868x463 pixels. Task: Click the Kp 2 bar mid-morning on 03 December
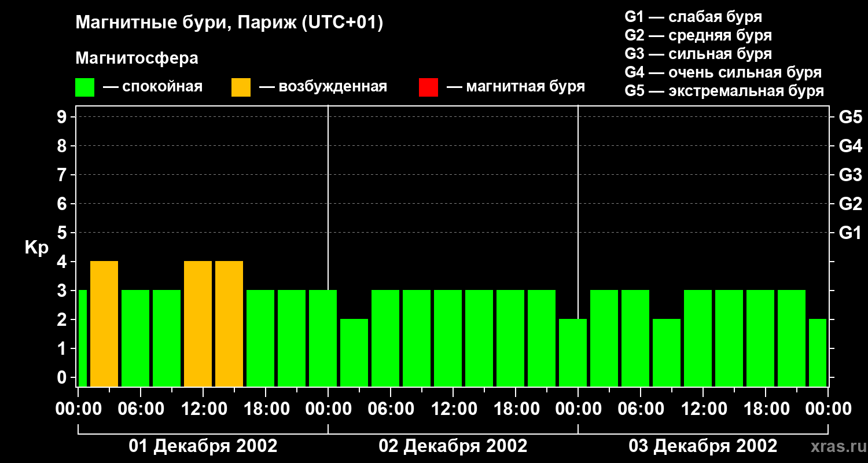coord(667,352)
